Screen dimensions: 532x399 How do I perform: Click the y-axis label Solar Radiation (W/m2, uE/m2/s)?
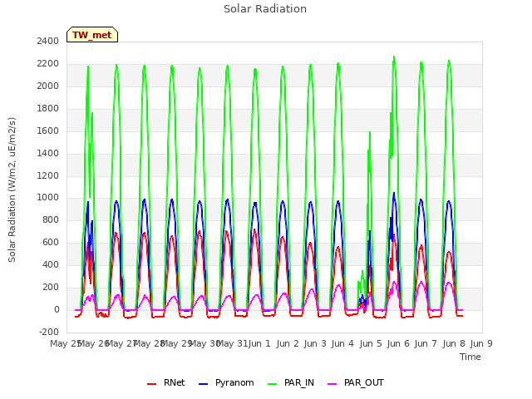[x=12, y=190]
